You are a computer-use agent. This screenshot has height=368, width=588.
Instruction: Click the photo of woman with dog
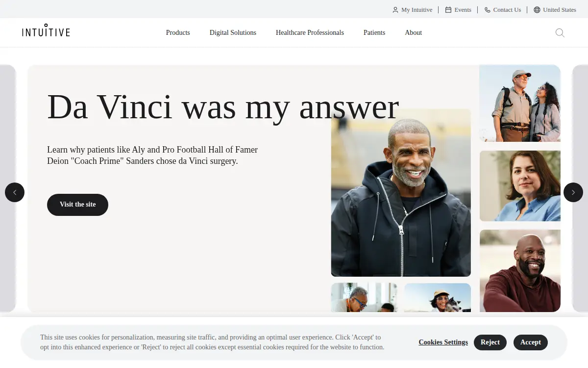[438, 298]
